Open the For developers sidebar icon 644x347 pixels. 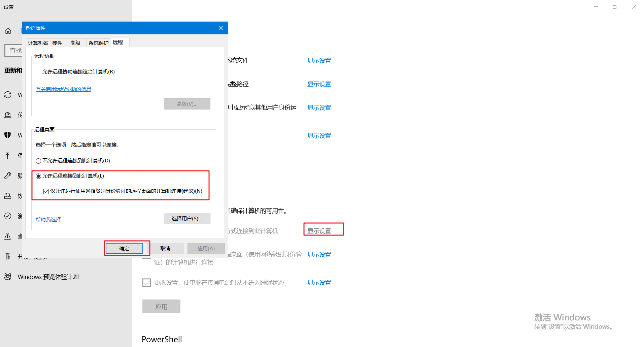8,256
